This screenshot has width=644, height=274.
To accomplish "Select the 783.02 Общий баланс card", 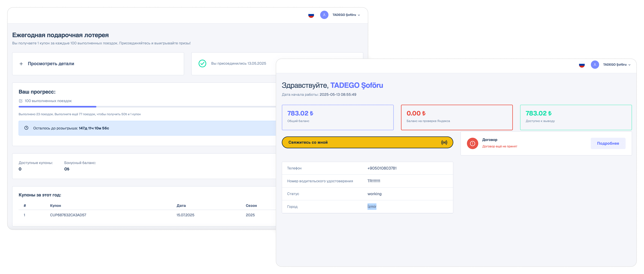I will 338,117.
